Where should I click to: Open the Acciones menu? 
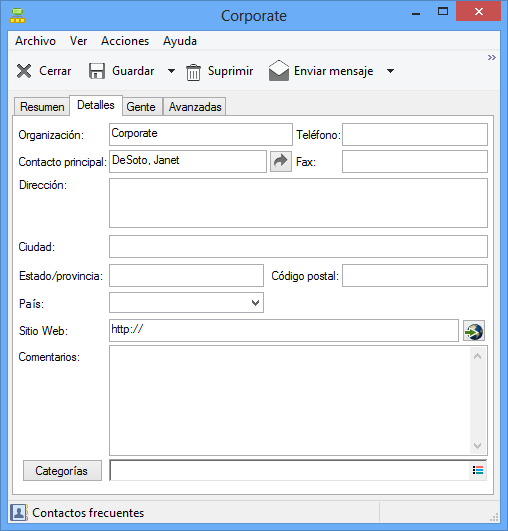[x=125, y=41]
